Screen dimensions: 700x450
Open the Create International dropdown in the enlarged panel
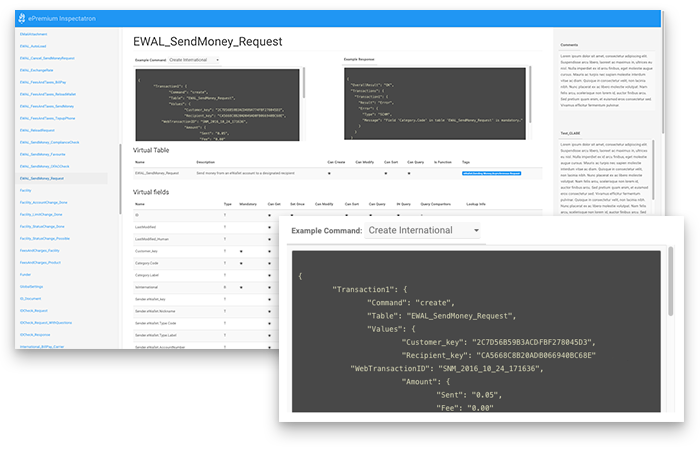(423, 231)
